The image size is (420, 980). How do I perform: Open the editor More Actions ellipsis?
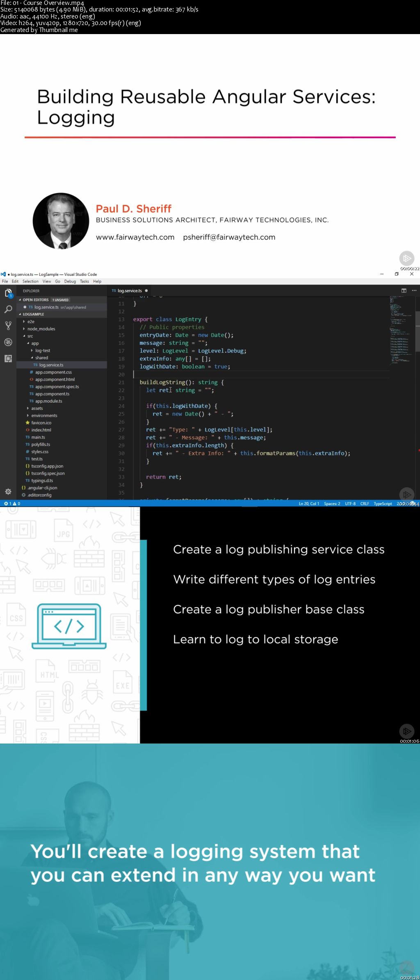click(414, 291)
